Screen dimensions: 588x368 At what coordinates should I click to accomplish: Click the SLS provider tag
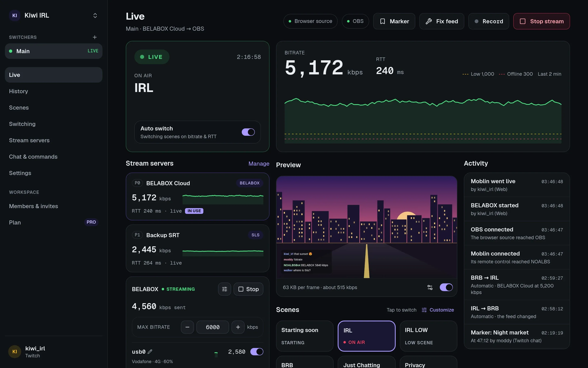(255, 235)
